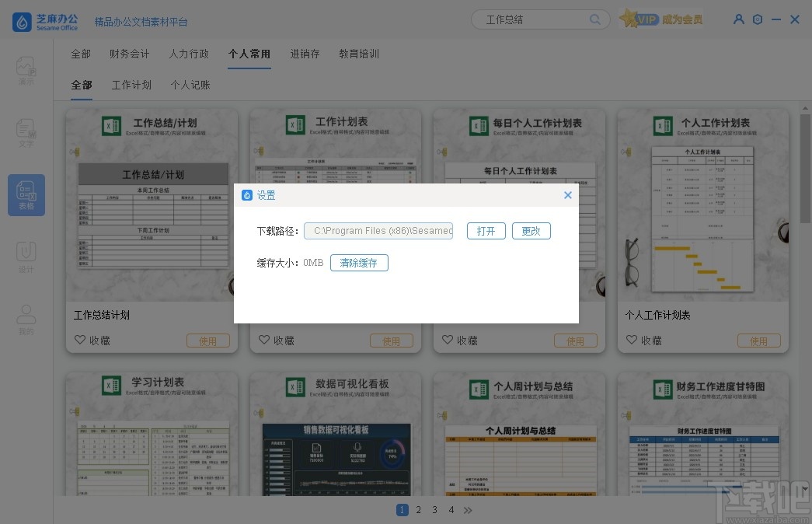Go to results page 2
This screenshot has width=812, height=524.
[418, 510]
